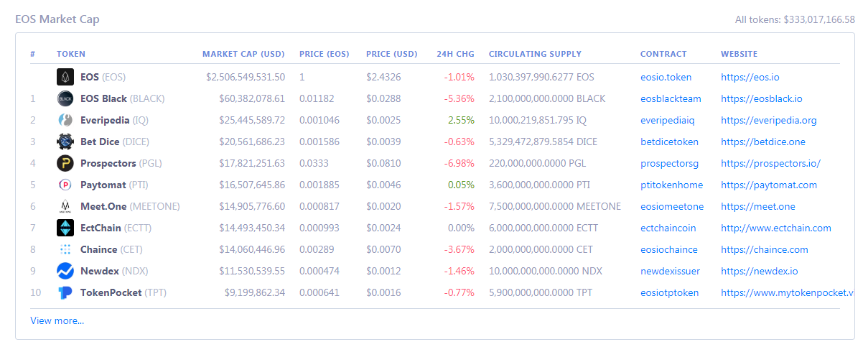Click the 2.55% change for Everipedia
868x347 pixels.
click(461, 120)
